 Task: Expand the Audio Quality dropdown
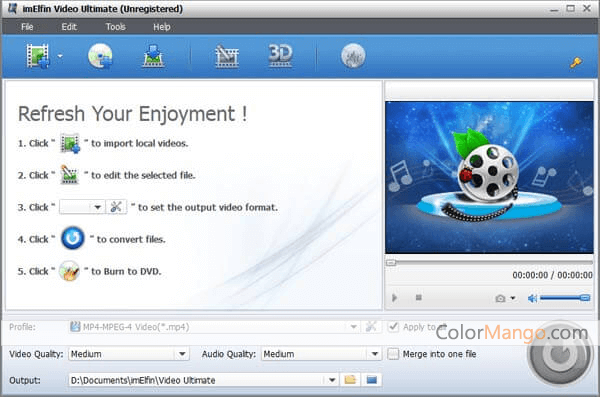[x=375, y=354]
